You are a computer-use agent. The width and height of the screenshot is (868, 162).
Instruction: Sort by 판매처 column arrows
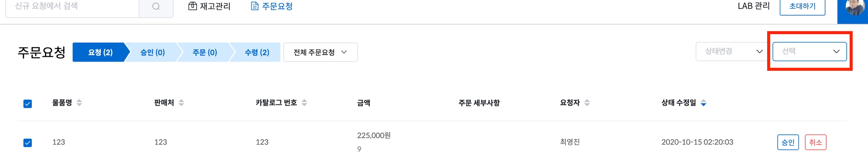point(181,103)
